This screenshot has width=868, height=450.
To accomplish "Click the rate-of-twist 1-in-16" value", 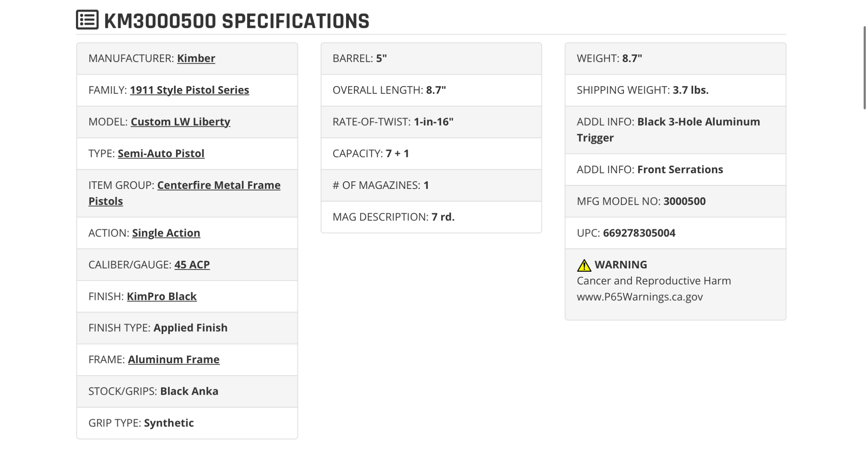I will (x=434, y=122).
